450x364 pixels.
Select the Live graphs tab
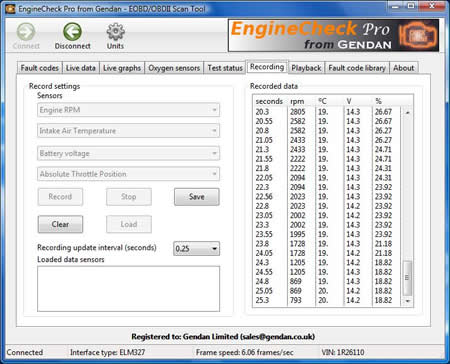(x=122, y=68)
